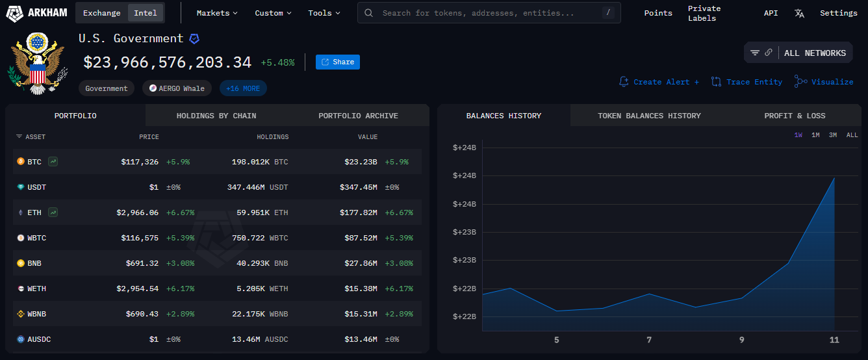Click the WETH token icon
The width and height of the screenshot is (868, 360).
coord(21,289)
